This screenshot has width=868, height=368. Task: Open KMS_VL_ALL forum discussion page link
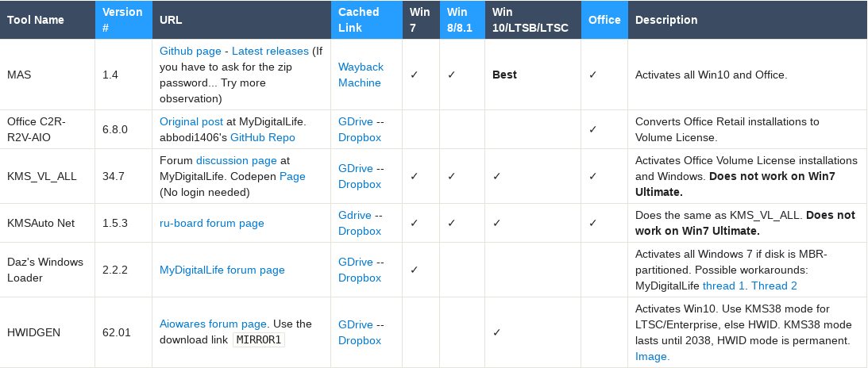(x=237, y=160)
